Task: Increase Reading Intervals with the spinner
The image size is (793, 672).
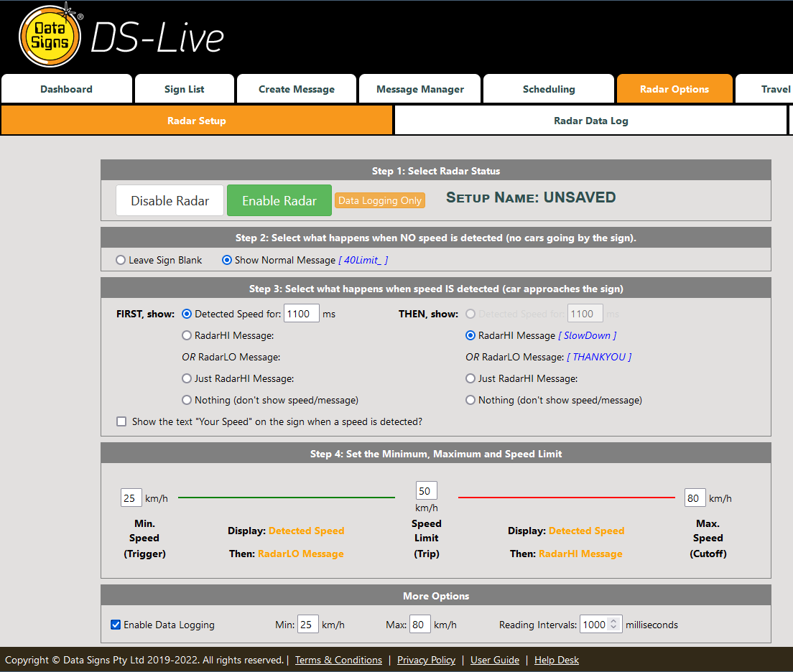Action: [614, 621]
